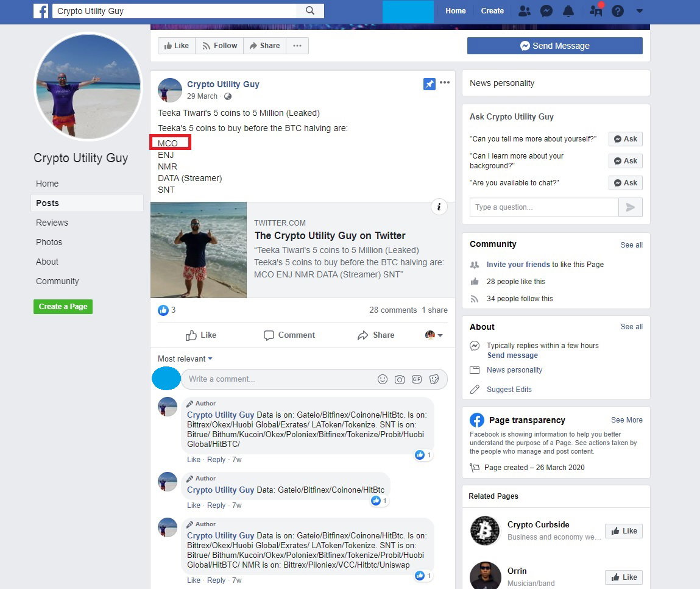This screenshot has height=589, width=700.
Task: Click the emoji smiley icon in comment box
Action: pos(383,379)
